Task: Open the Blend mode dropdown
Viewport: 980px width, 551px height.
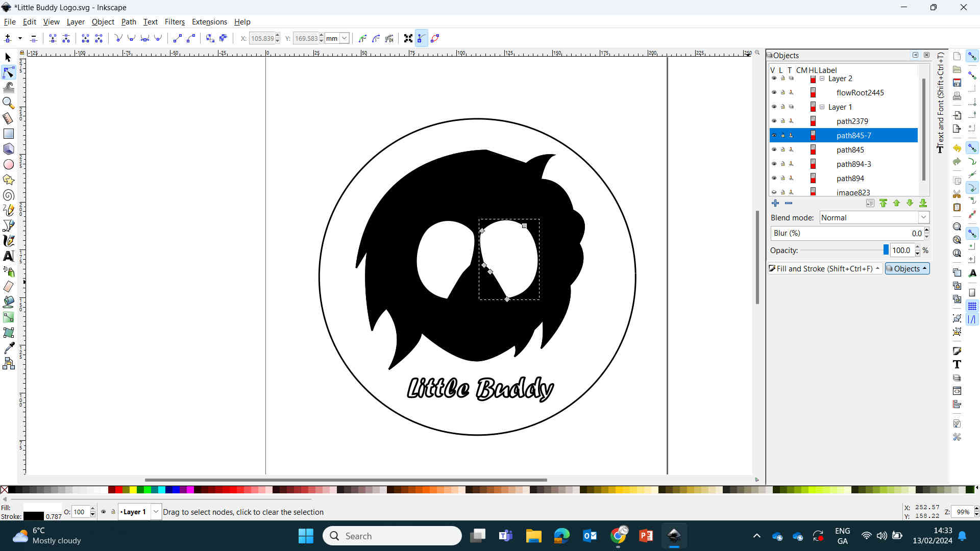Action: 874,217
